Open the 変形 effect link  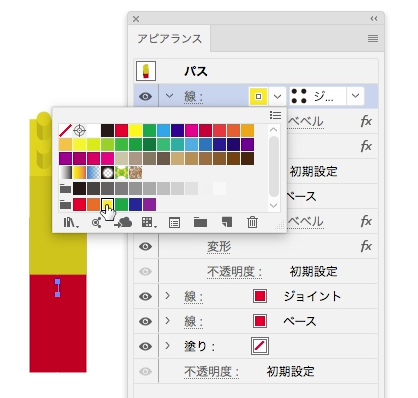click(219, 247)
